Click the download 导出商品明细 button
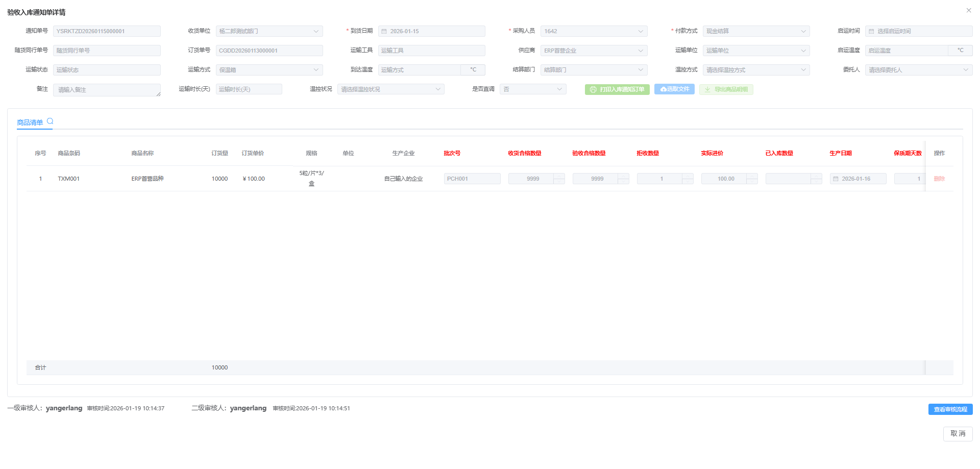 (726, 89)
